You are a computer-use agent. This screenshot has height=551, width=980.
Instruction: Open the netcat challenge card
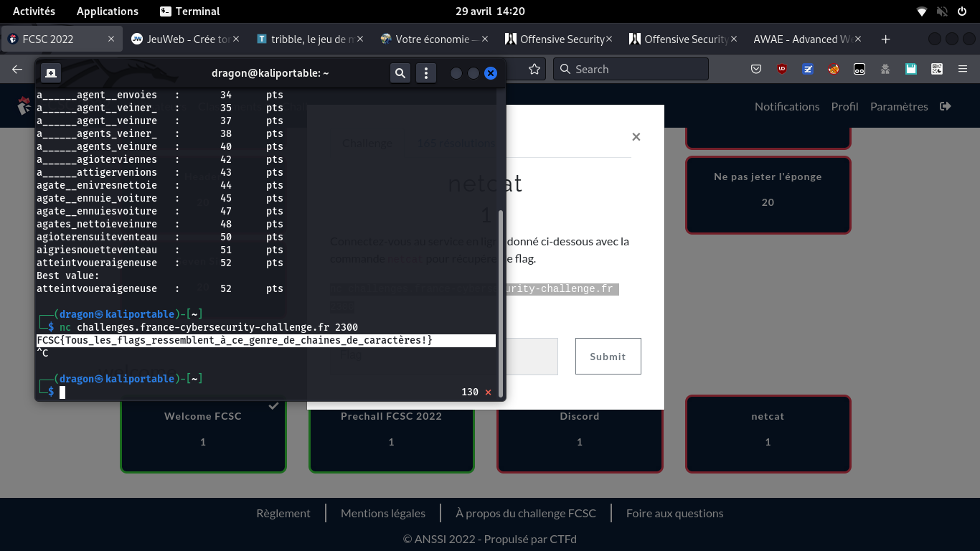[768, 434]
